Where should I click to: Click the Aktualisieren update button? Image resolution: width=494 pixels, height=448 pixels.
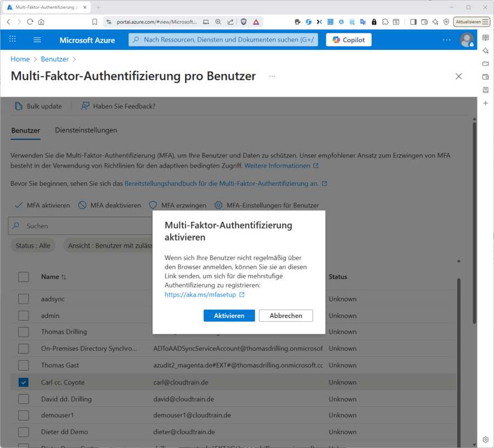(x=471, y=22)
